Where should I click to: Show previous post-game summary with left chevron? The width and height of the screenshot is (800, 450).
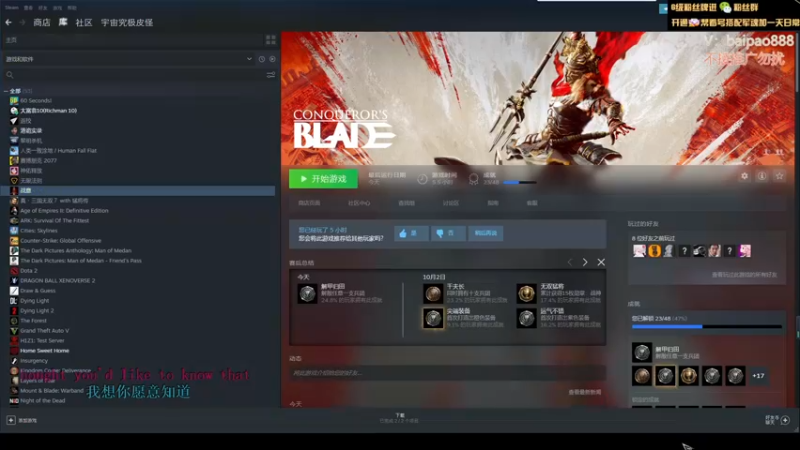pos(570,262)
